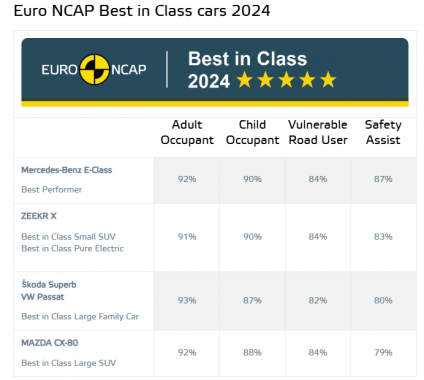Viewport: 424px width, 380px height.
Task: Click the Adult Occupant column header
Action: [187, 132]
